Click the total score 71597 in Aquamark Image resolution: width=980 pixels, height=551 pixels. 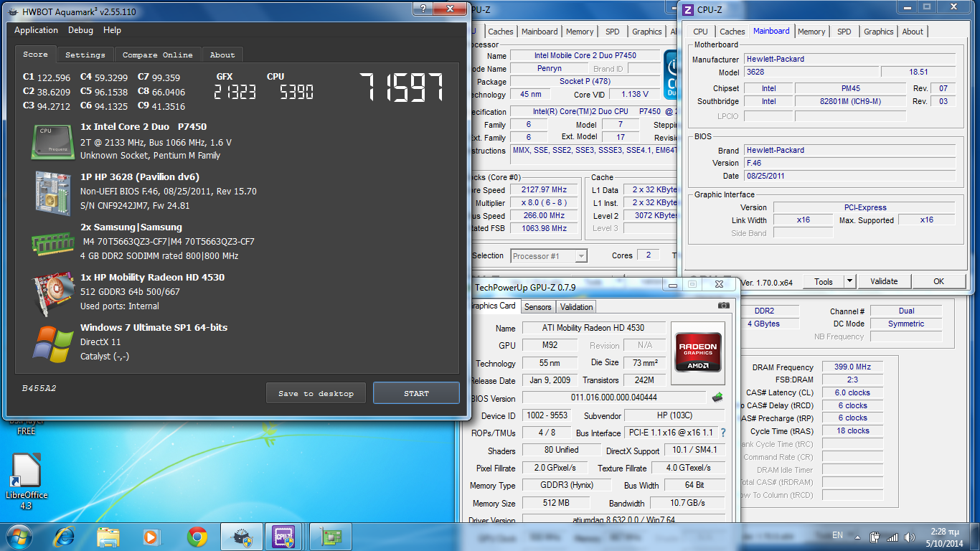click(x=402, y=88)
